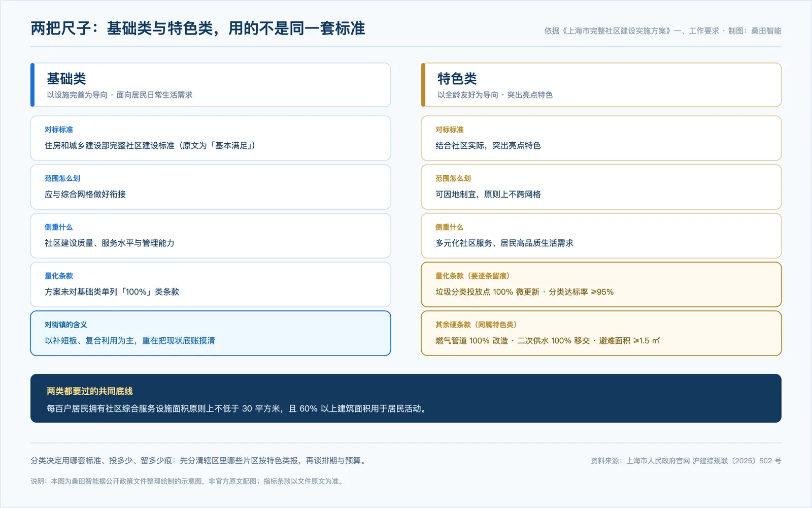
Task: Click the label 对街镇的含义
Action: 66,325
